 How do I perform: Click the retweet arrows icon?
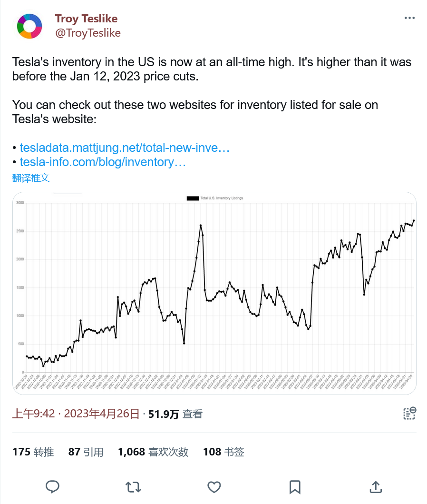(x=133, y=486)
